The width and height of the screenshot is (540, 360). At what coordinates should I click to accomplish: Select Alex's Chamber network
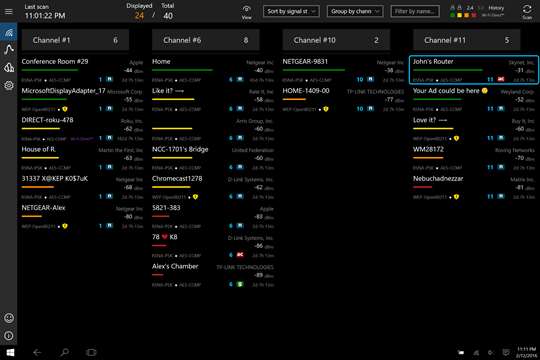213,275
